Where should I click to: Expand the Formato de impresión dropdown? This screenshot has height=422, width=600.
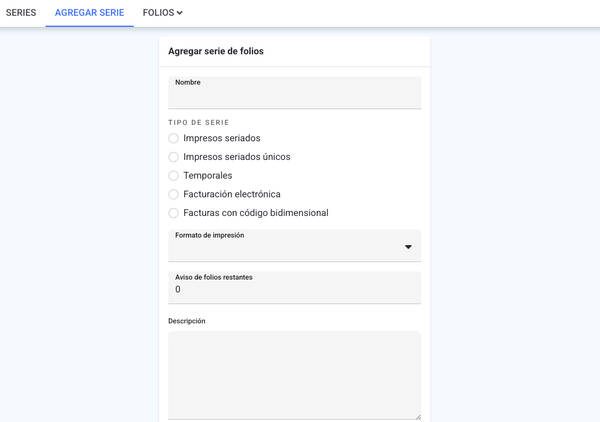[x=294, y=246]
